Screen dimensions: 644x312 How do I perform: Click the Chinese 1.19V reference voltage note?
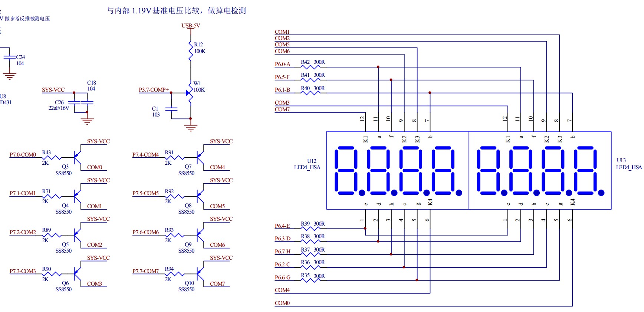[x=176, y=11]
